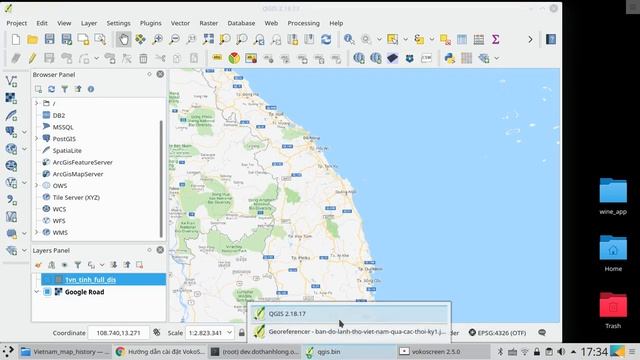Switch to QGIS 2.18.17 window in popup
The height and width of the screenshot is (360, 640).
350,313
